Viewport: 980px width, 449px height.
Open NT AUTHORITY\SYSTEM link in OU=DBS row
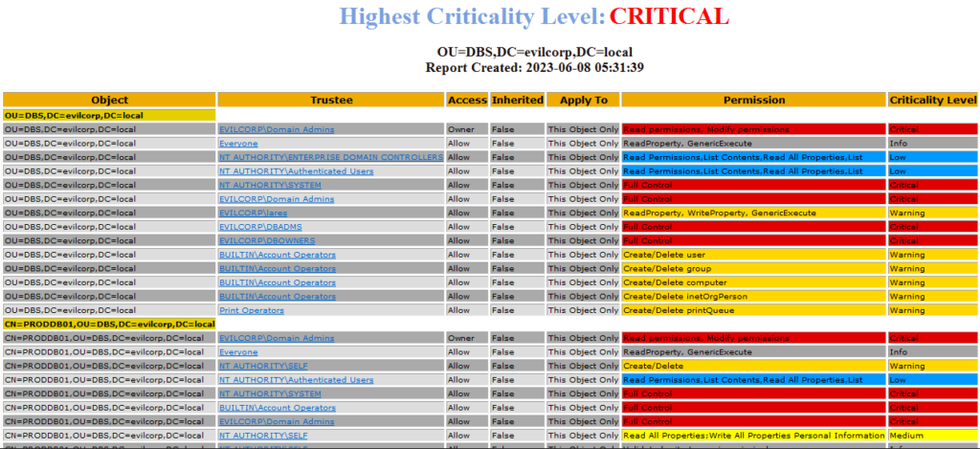pos(270,185)
